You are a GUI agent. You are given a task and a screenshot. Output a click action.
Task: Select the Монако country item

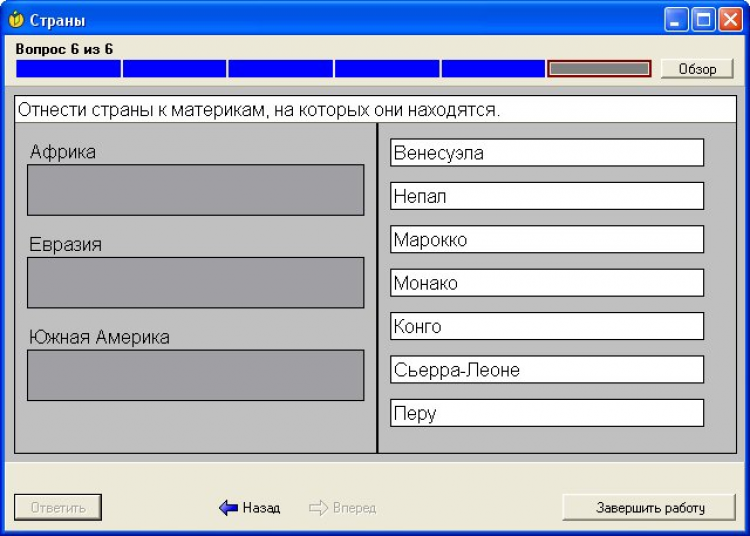pos(547,283)
